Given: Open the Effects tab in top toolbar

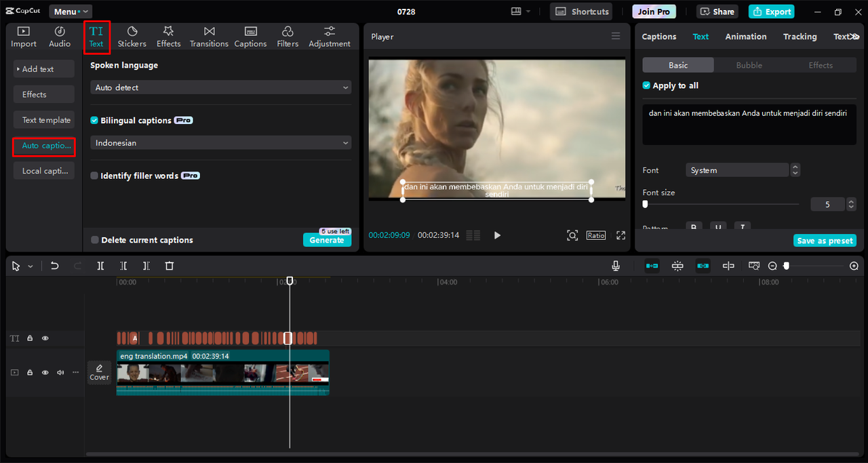Looking at the screenshot, I should click(x=169, y=37).
